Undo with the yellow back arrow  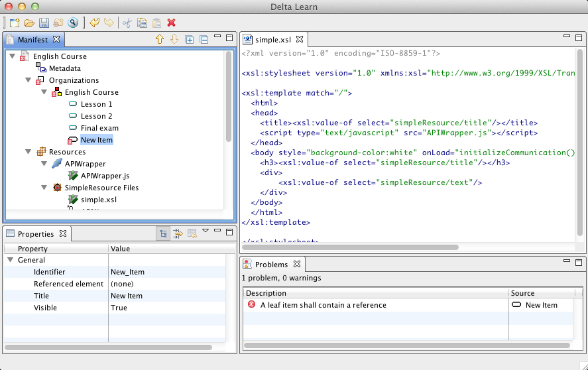tap(95, 23)
